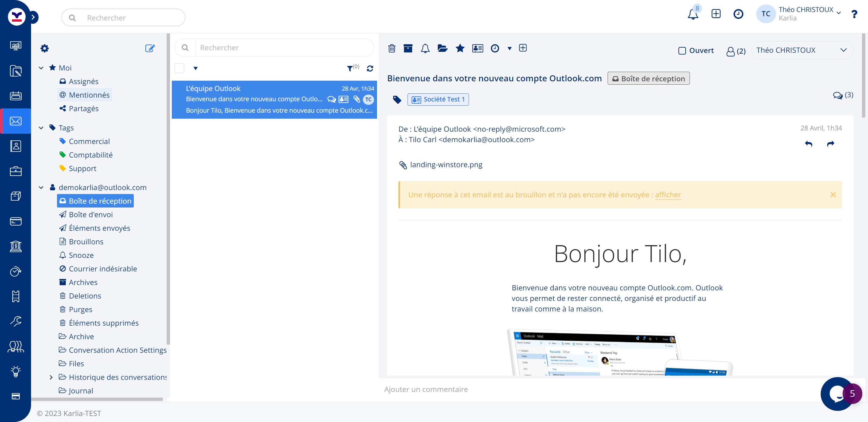The height and width of the screenshot is (422, 868).
Task: Click the reply arrow icon
Action: pyautogui.click(x=808, y=144)
